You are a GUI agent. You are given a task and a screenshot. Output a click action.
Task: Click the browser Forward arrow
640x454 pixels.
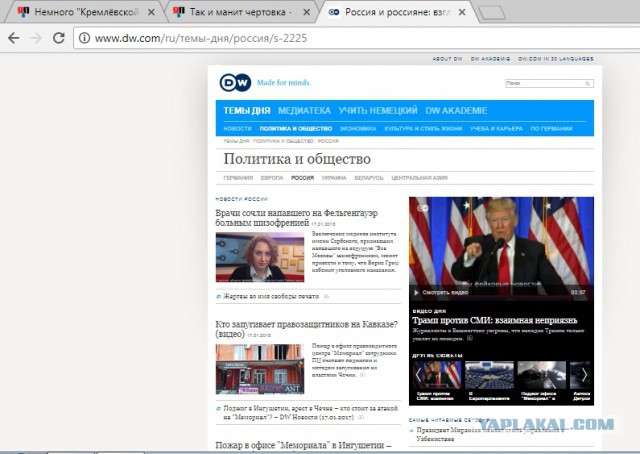(36, 38)
